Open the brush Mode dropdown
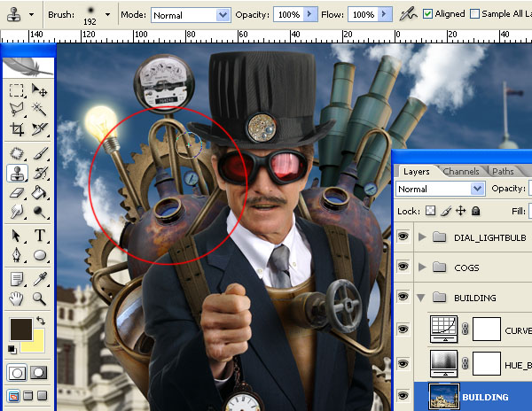The width and height of the screenshot is (532, 411). coord(191,15)
